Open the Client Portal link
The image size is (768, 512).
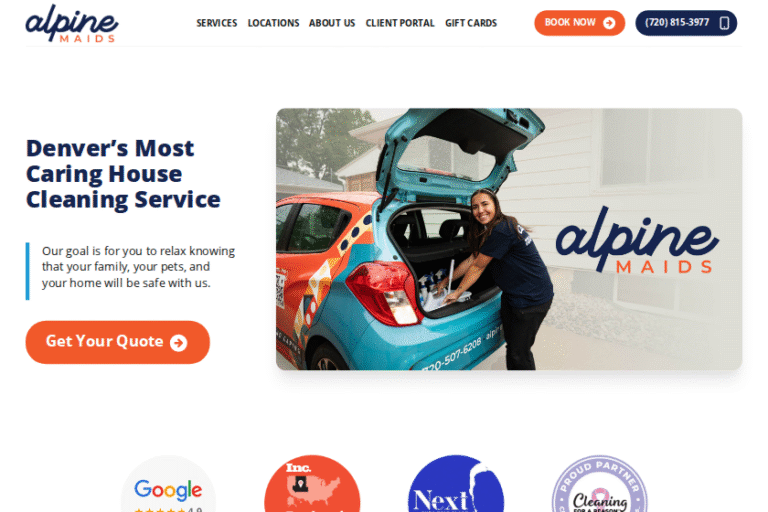(x=400, y=23)
